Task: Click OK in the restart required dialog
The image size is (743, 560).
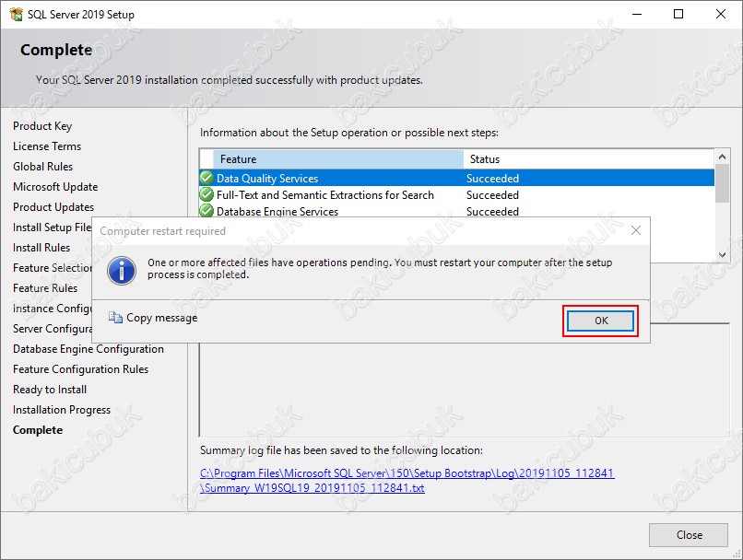Action: pos(600,321)
